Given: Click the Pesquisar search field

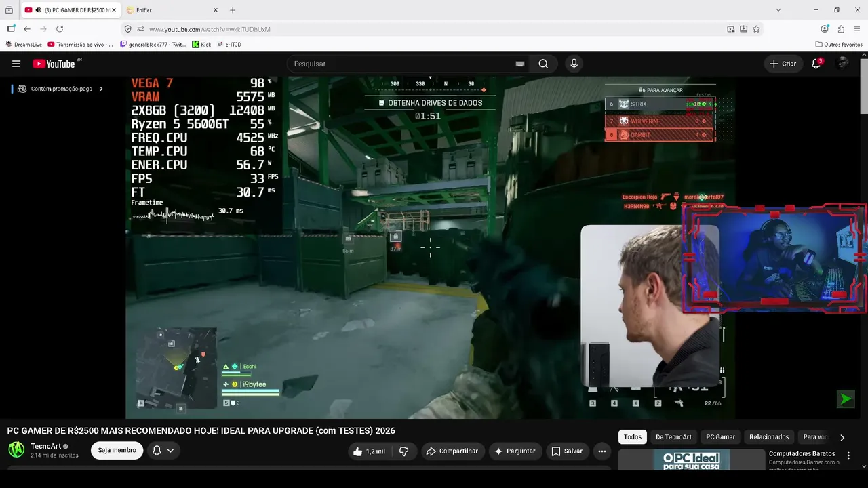Looking at the screenshot, I should pyautogui.click(x=400, y=64).
